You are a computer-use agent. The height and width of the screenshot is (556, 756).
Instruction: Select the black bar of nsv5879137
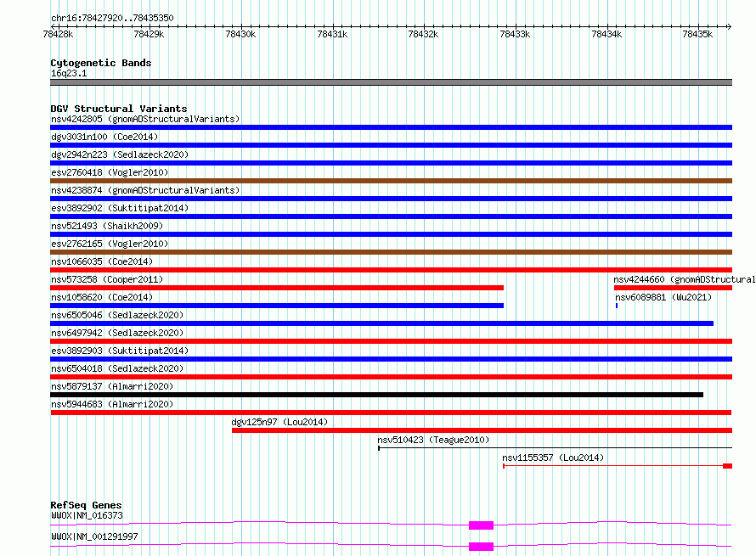click(376, 395)
